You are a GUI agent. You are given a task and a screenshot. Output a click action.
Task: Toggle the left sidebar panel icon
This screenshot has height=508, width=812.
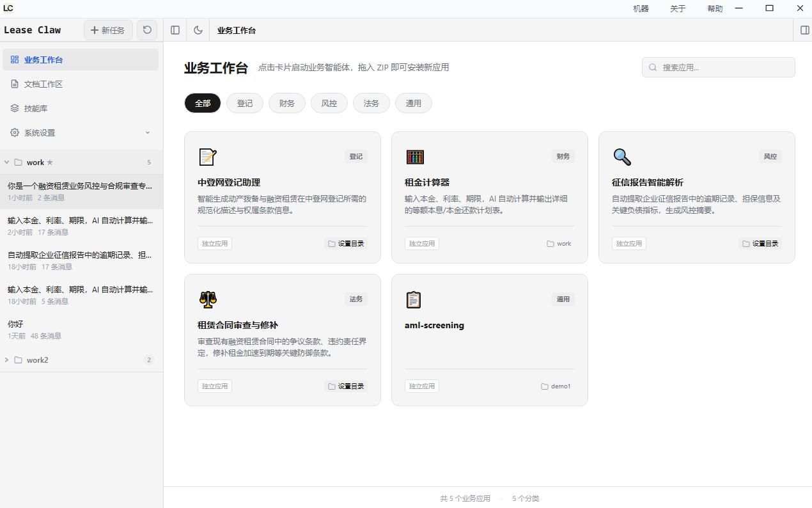[175, 30]
